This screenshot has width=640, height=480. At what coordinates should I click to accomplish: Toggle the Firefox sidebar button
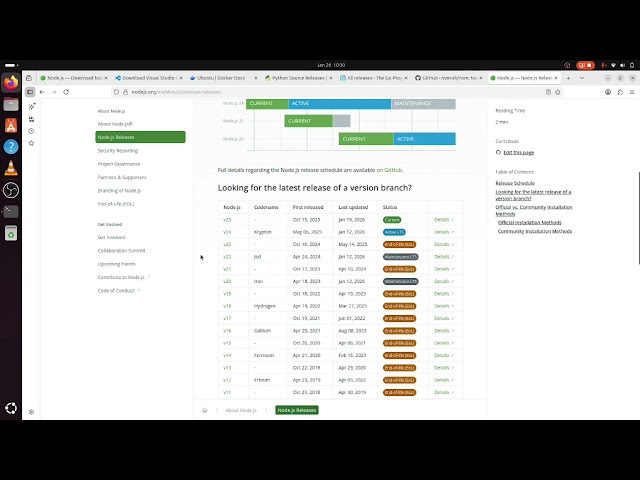(x=30, y=92)
